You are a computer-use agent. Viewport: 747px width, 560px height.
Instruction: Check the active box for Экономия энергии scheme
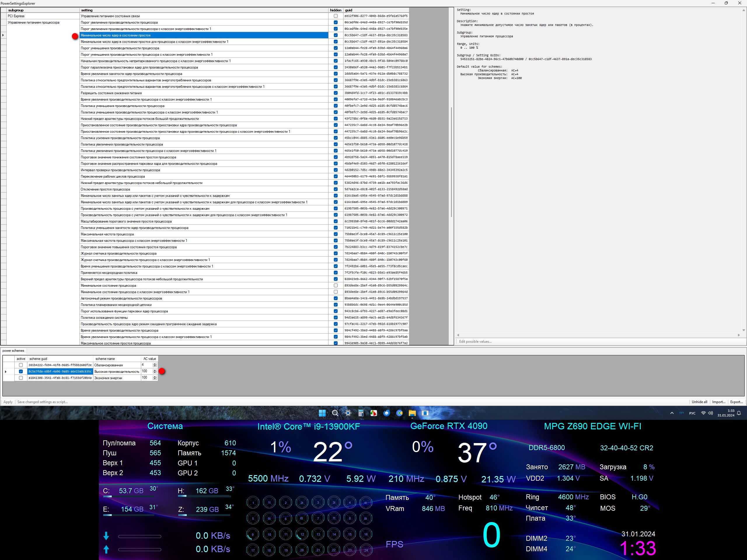pyautogui.click(x=21, y=378)
